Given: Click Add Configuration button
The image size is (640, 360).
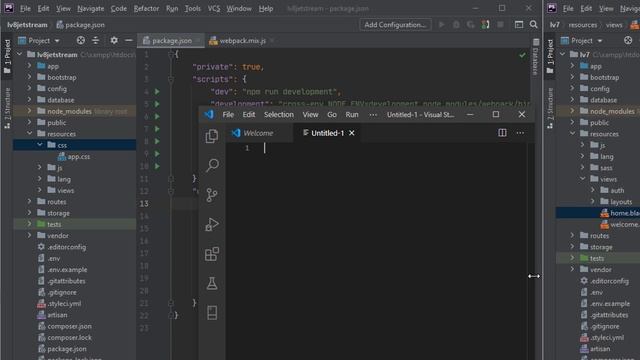Looking at the screenshot, I should pos(395,24).
